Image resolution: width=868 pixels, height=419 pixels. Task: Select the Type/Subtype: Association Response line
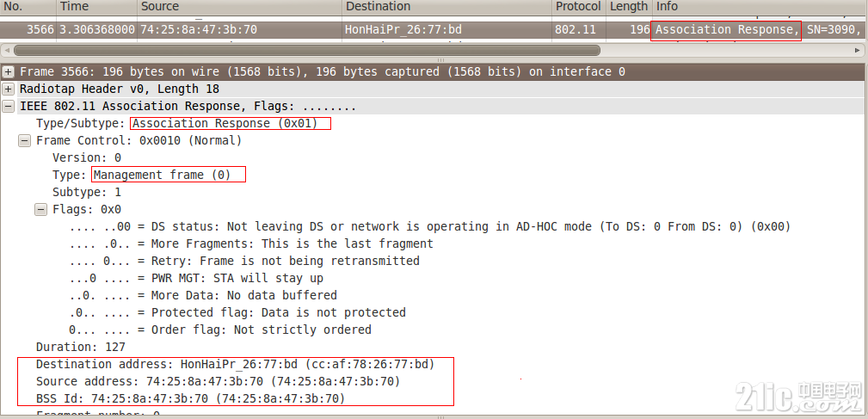coord(177,123)
